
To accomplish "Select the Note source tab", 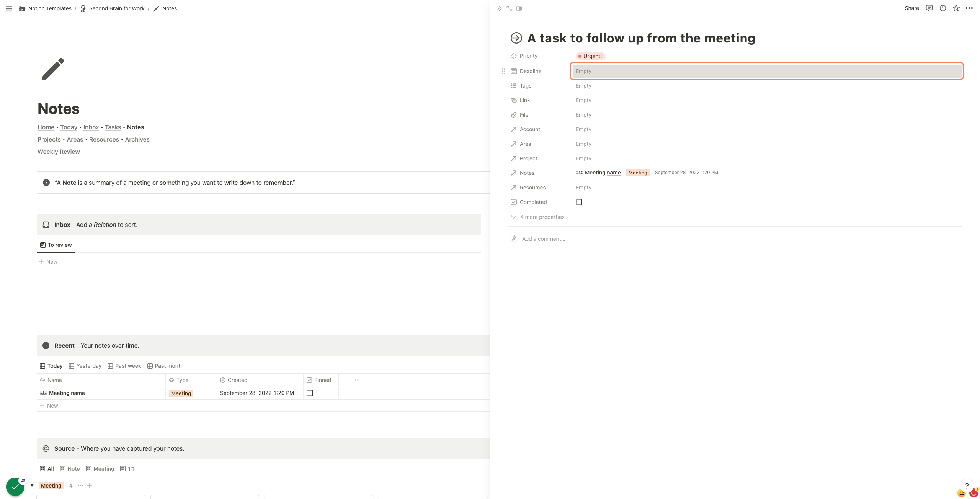I will (70, 469).
